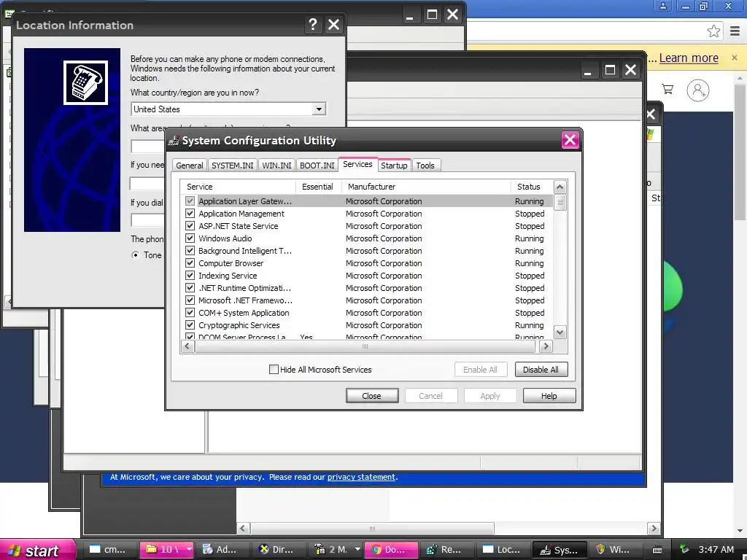Image resolution: width=747 pixels, height=560 pixels.
Task: Select the Background Intelligent T... service row
Action: (367, 251)
